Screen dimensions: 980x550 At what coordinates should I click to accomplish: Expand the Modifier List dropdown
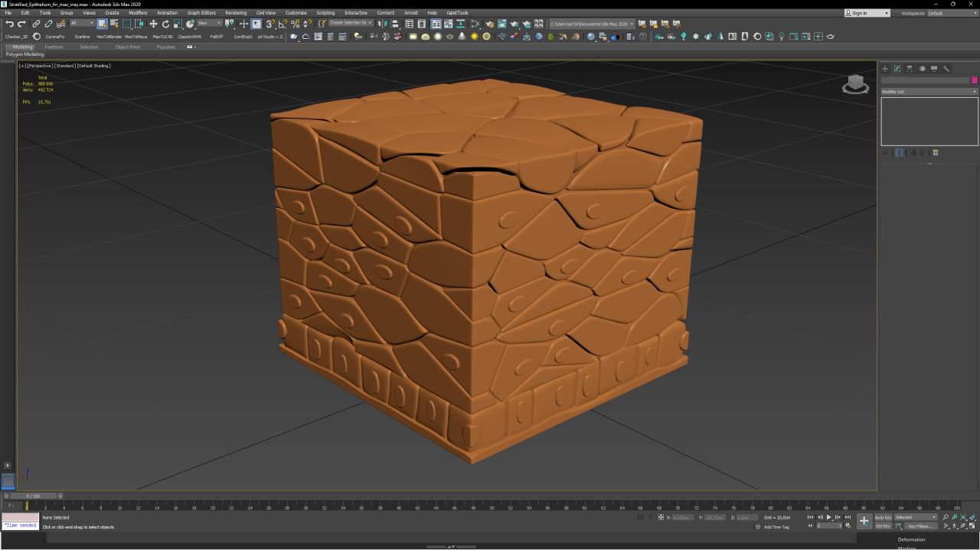tap(929, 92)
